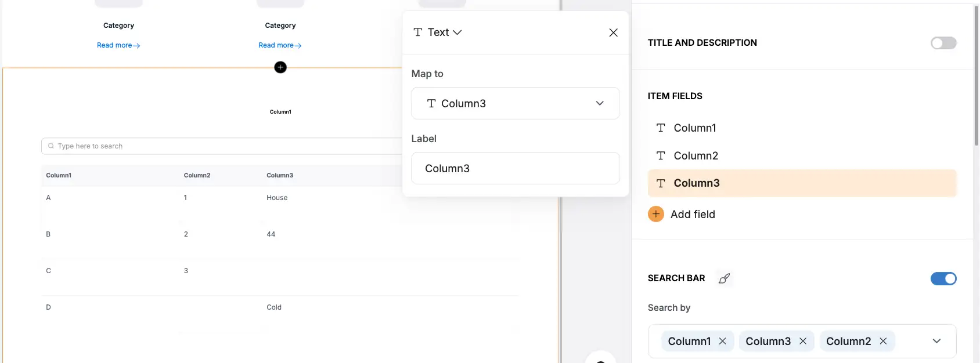Viewport: 980px width, 363px height.
Task: Click the Label input containing Column3
Action: pyautogui.click(x=516, y=168)
